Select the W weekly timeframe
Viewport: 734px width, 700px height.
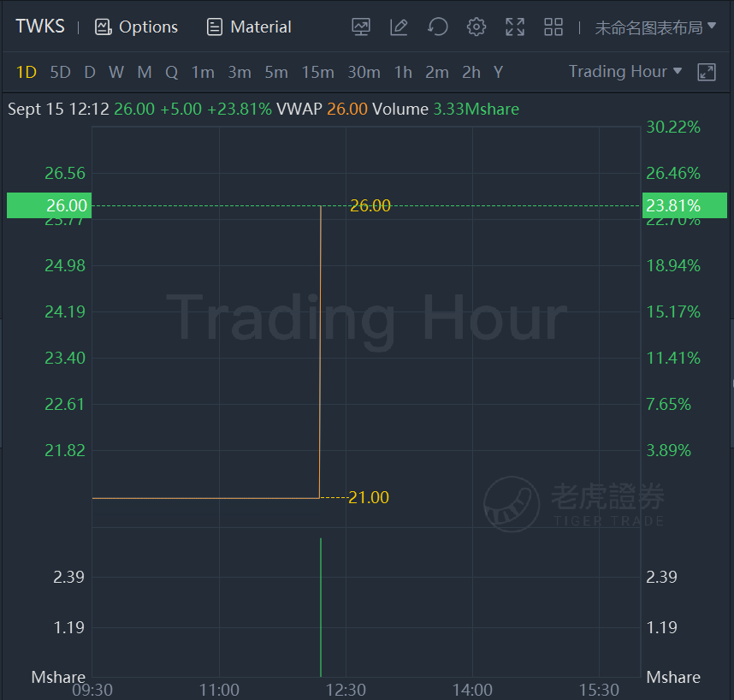116,73
